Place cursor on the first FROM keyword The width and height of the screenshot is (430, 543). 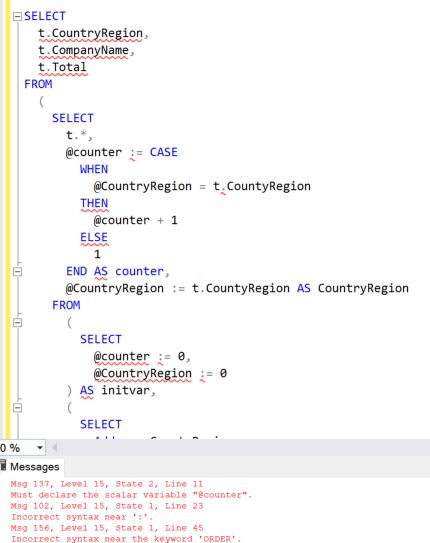click(x=38, y=84)
